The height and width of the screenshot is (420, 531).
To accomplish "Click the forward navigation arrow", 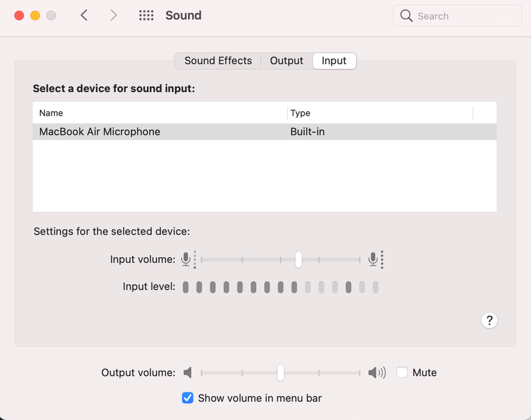I will coord(114,15).
